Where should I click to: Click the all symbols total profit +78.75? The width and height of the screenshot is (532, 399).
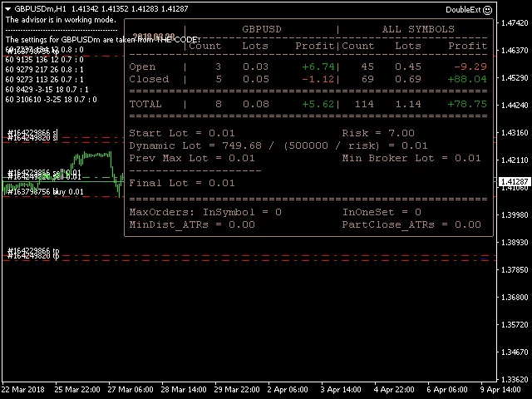point(466,105)
